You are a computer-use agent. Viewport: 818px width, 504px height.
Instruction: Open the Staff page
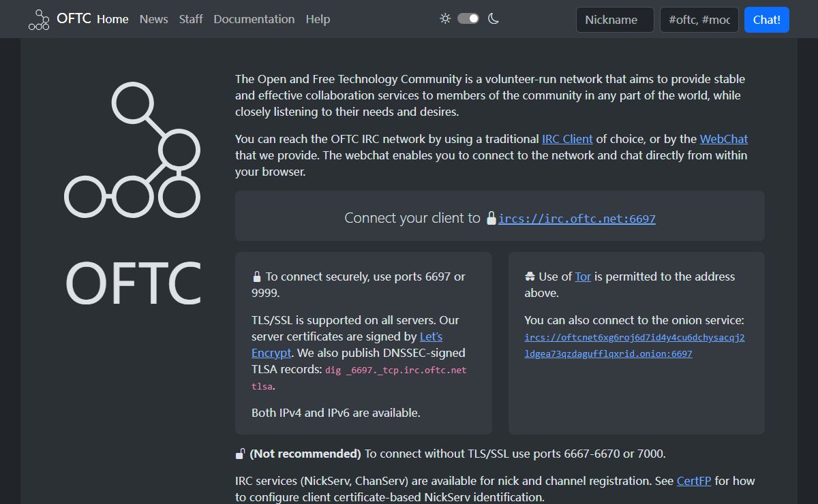point(191,19)
